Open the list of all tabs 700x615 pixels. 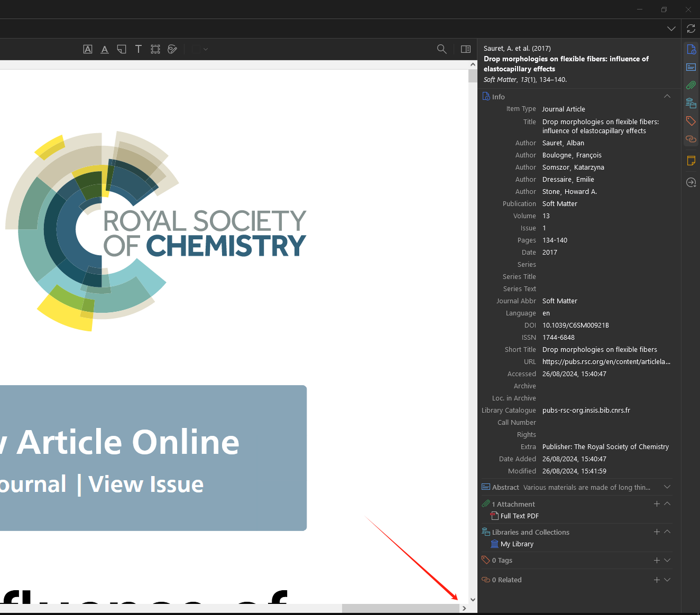[671, 29]
